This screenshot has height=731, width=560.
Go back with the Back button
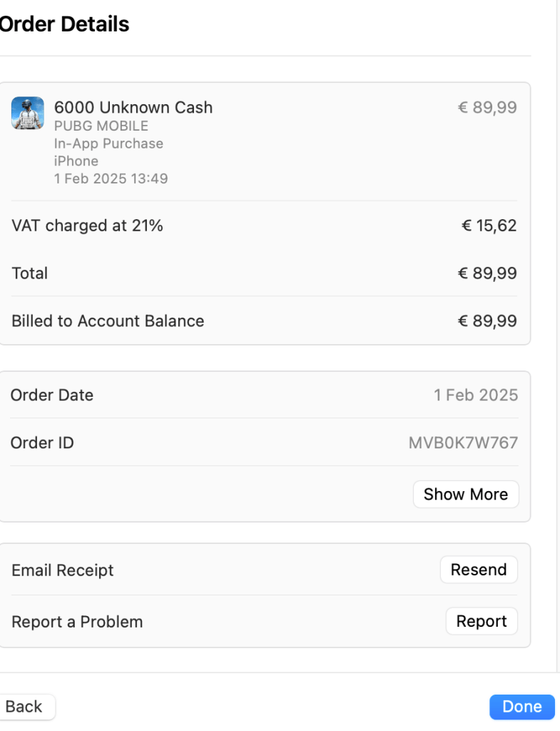[24, 707]
